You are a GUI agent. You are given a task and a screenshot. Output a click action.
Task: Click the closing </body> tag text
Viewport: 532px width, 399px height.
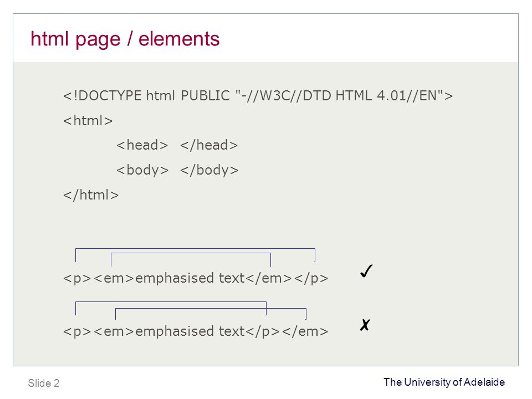[209, 171]
